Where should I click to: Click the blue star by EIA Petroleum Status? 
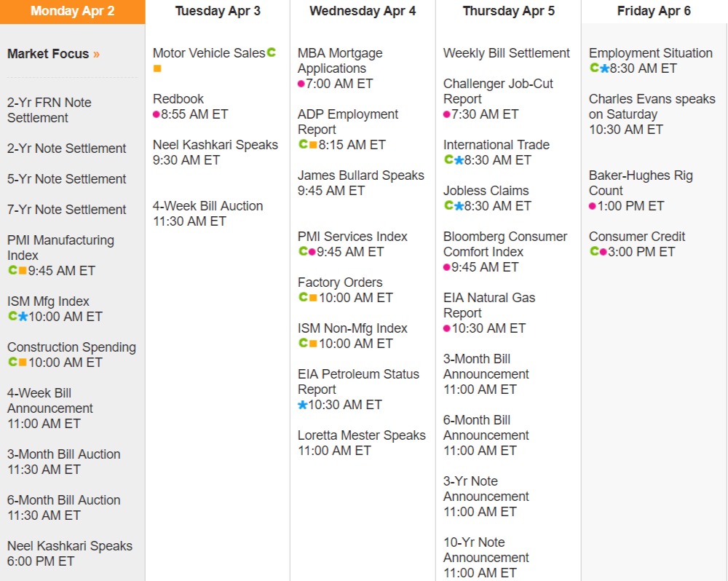click(302, 405)
